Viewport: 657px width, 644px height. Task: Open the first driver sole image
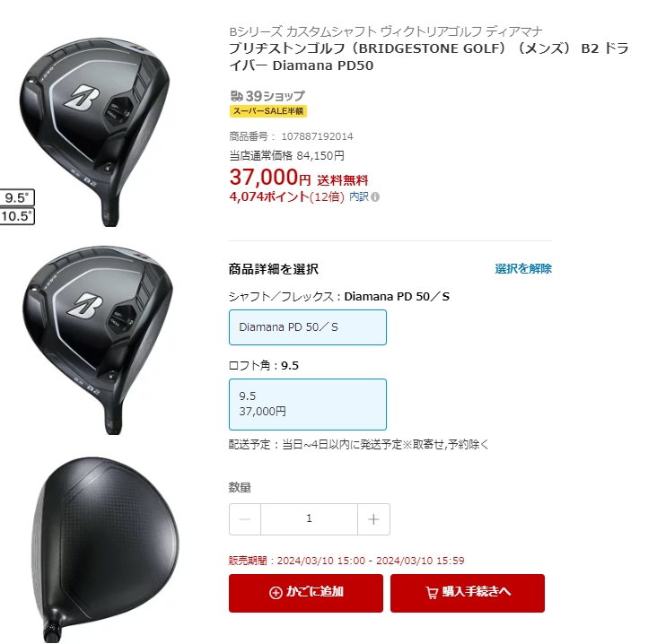(95, 132)
